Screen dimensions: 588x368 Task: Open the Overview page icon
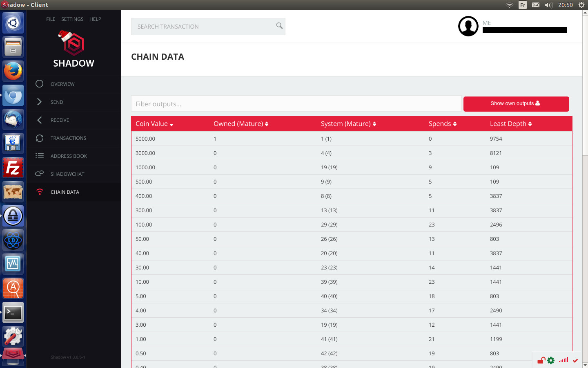pos(39,84)
